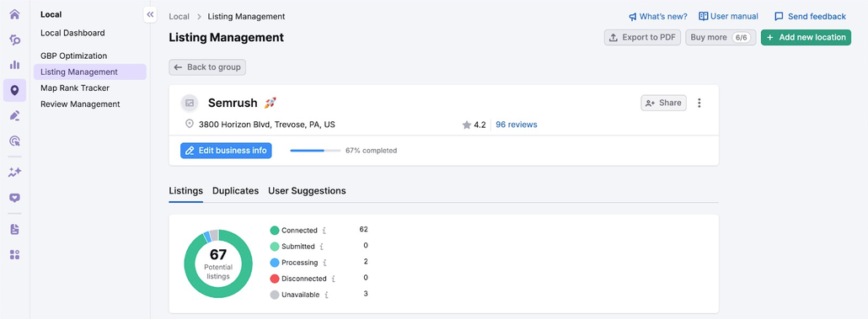The image size is (868, 319).
Task: Click the info icon beside Unavailable
Action: point(326,295)
